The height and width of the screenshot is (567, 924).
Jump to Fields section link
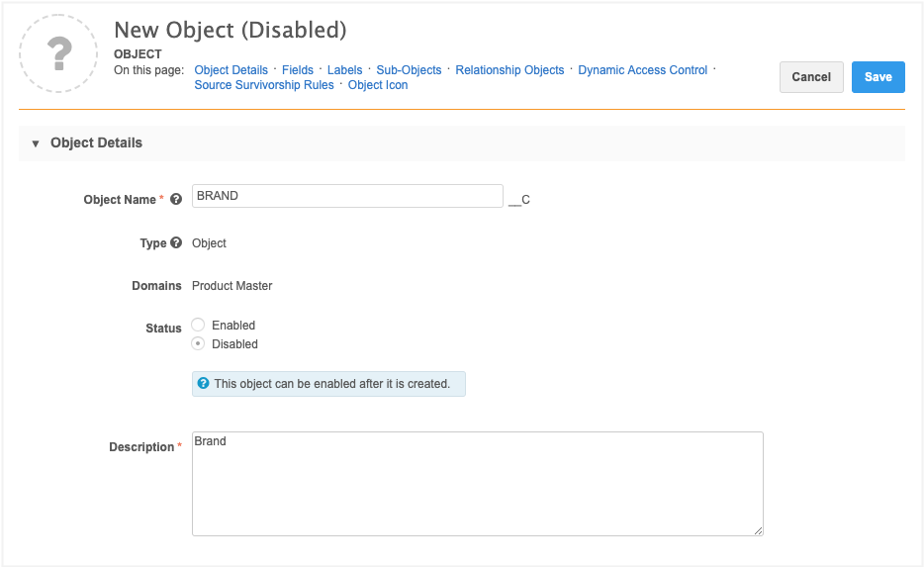pyautogui.click(x=297, y=70)
